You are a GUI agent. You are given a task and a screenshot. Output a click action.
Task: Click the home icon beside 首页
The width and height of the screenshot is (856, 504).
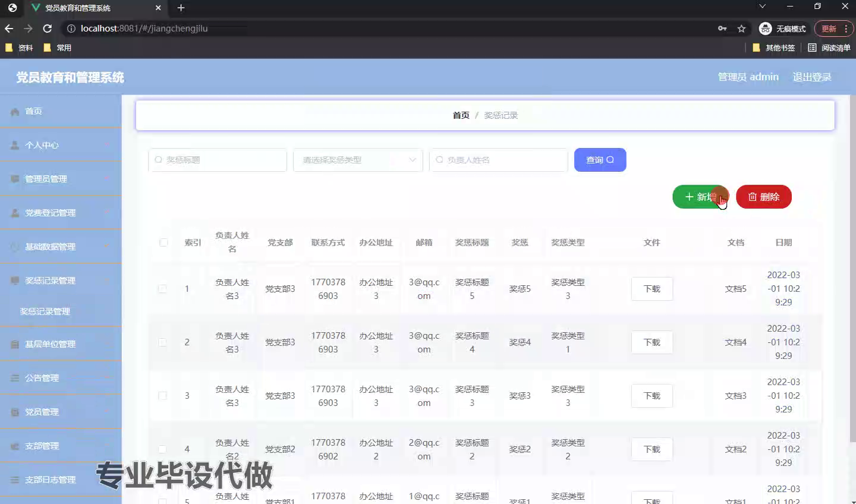(x=15, y=112)
